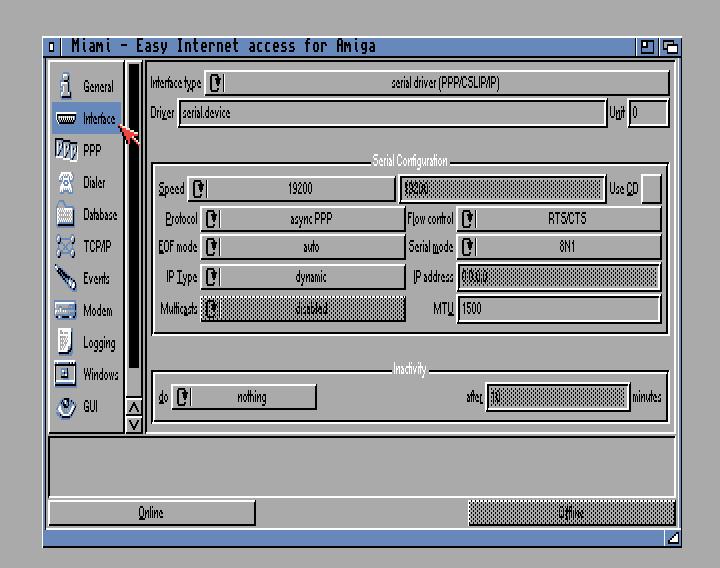Cycle the Interface type selector
The height and width of the screenshot is (568, 720).
(x=437, y=83)
